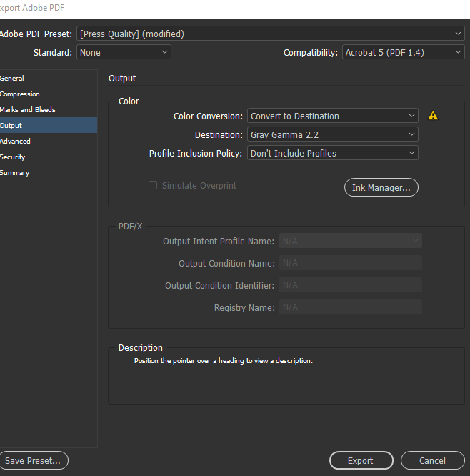
Task: Open the Profile Inclusion Policy dropdown
Action: pyautogui.click(x=333, y=153)
